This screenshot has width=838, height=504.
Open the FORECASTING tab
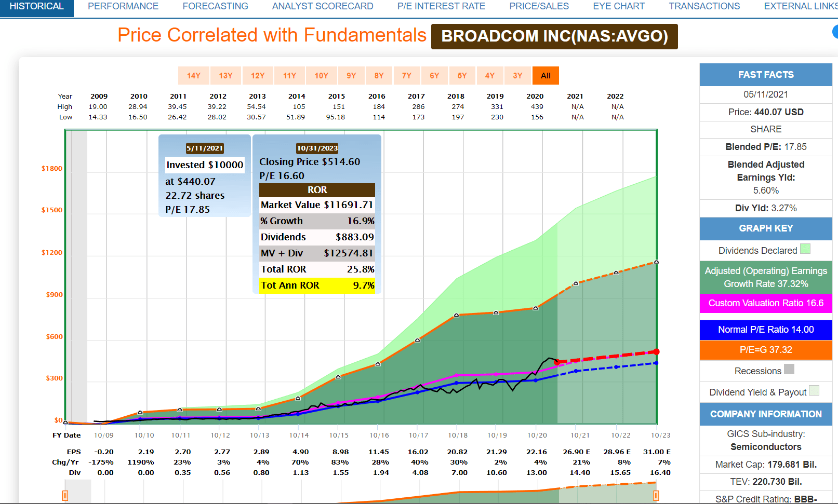pos(215,7)
